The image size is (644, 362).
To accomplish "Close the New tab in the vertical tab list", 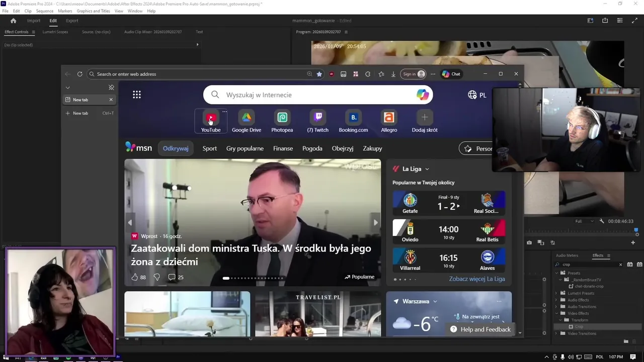I will [x=111, y=100].
